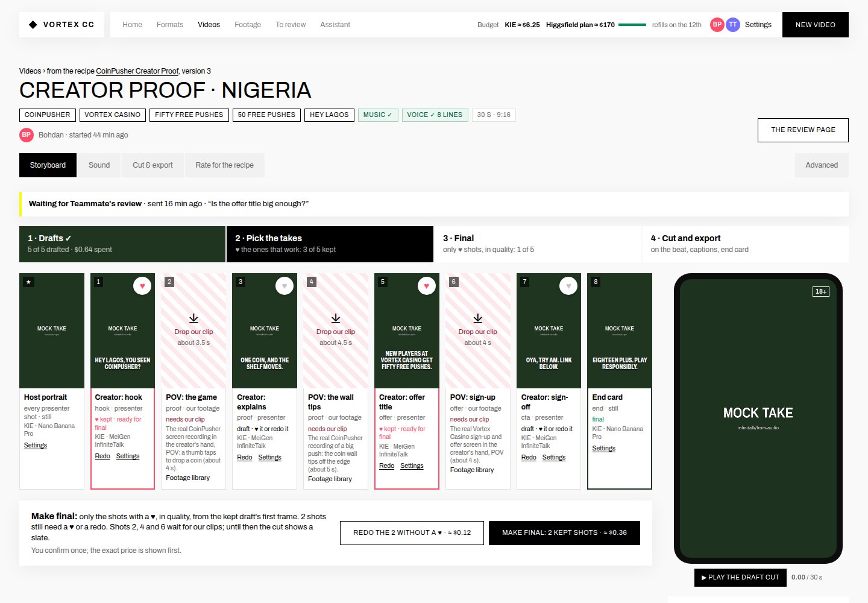Click Make Final: 2 kept shots button
This screenshot has width=868, height=603.
click(x=564, y=533)
